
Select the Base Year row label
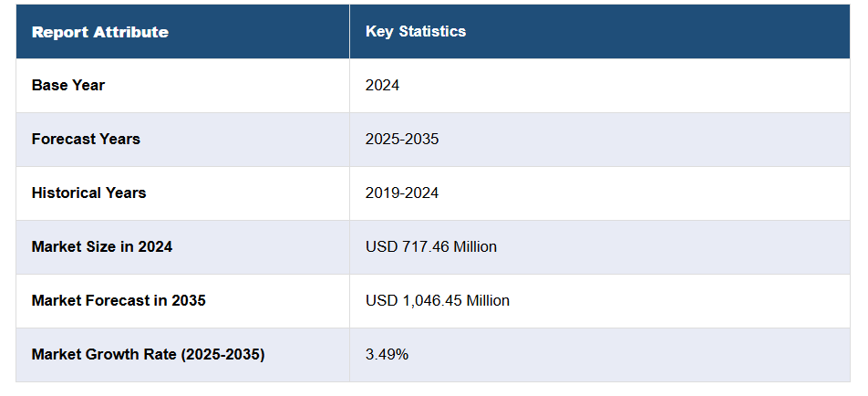coord(68,86)
